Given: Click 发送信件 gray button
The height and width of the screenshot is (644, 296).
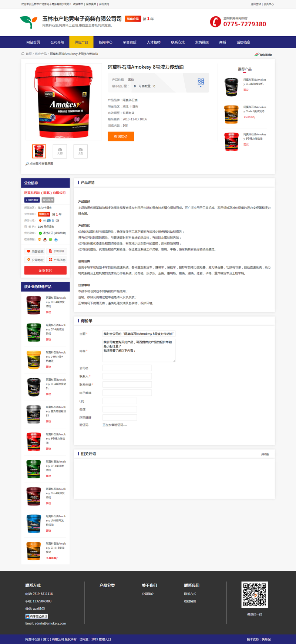Looking at the screenshot, I should click(x=48, y=200).
